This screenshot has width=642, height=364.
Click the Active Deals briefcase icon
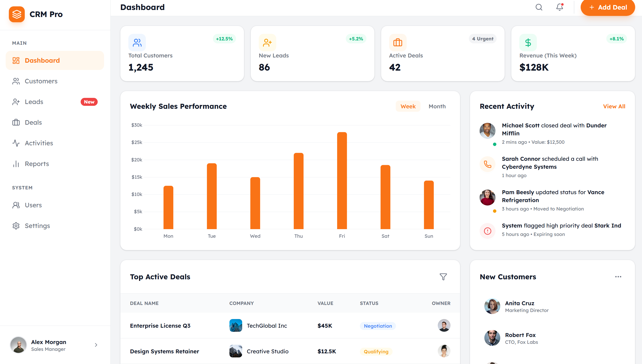pyautogui.click(x=397, y=42)
